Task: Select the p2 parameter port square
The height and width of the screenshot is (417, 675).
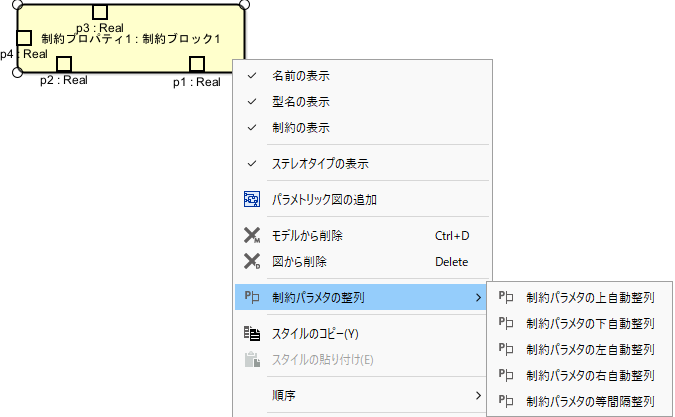Action: [x=64, y=64]
